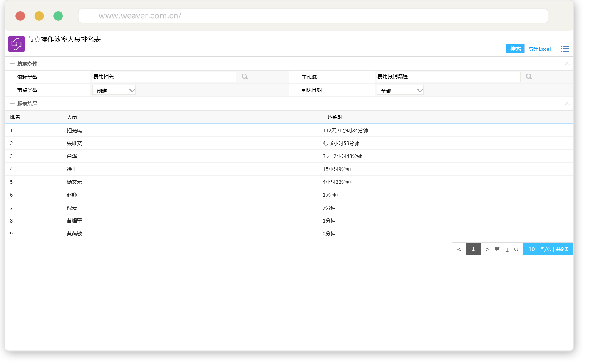
Task: Open the 到达日期 dropdown showing 全部
Action: (400, 90)
